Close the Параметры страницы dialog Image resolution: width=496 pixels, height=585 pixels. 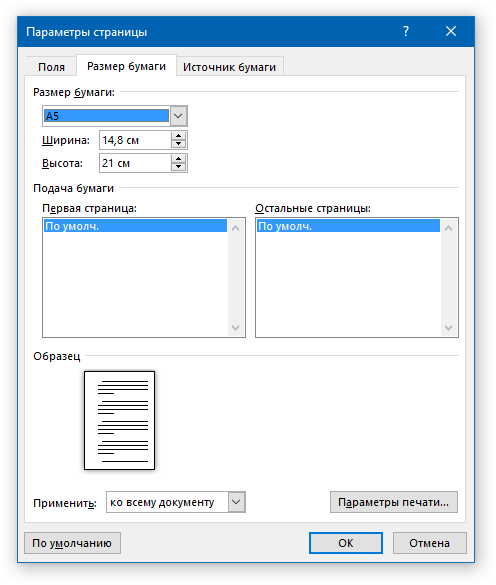point(451,31)
